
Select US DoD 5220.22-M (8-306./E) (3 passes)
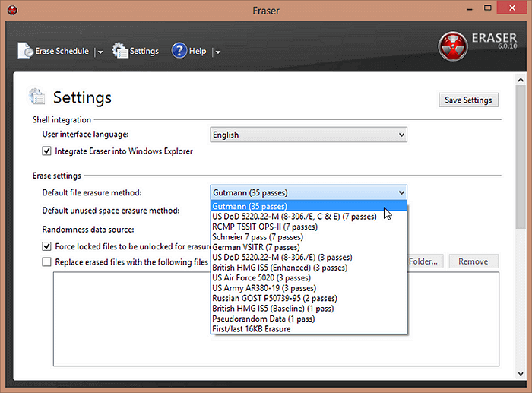tap(309, 257)
